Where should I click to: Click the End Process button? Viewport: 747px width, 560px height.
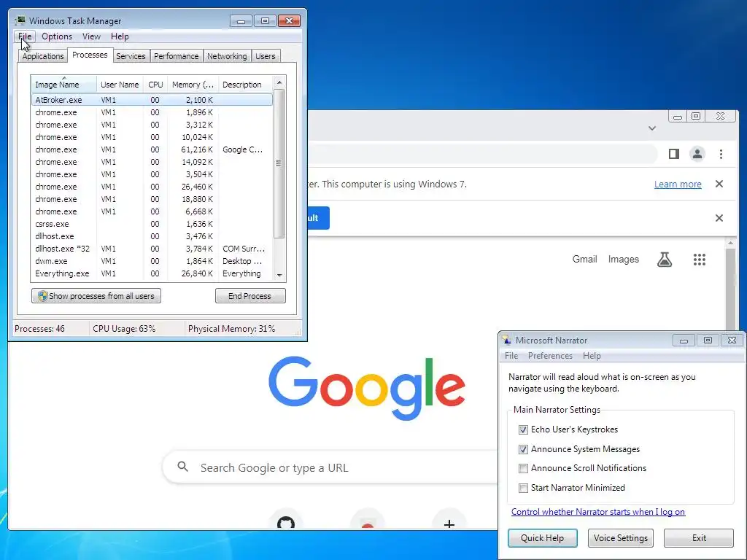(250, 296)
